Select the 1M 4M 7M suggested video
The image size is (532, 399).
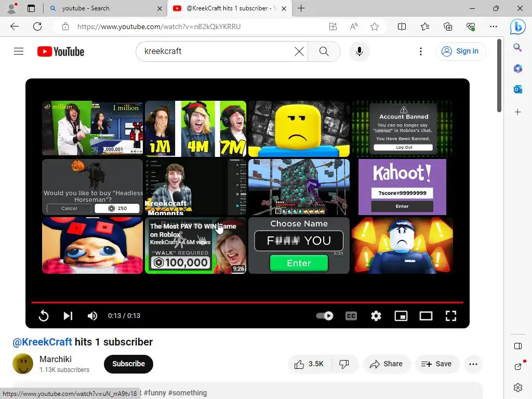pos(196,129)
